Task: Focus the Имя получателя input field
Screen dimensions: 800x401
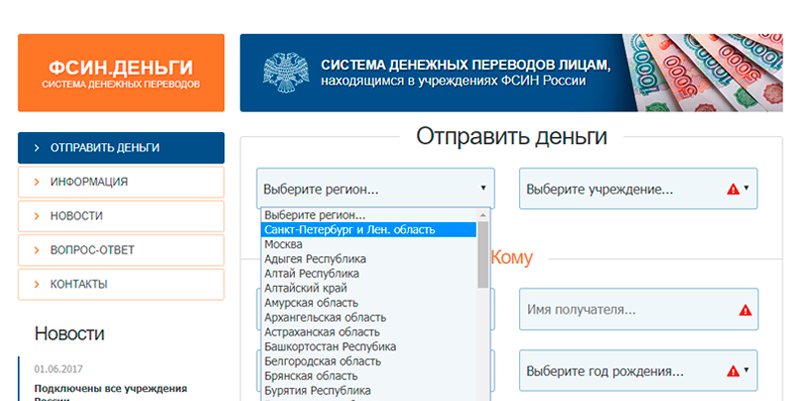Action: (638, 309)
